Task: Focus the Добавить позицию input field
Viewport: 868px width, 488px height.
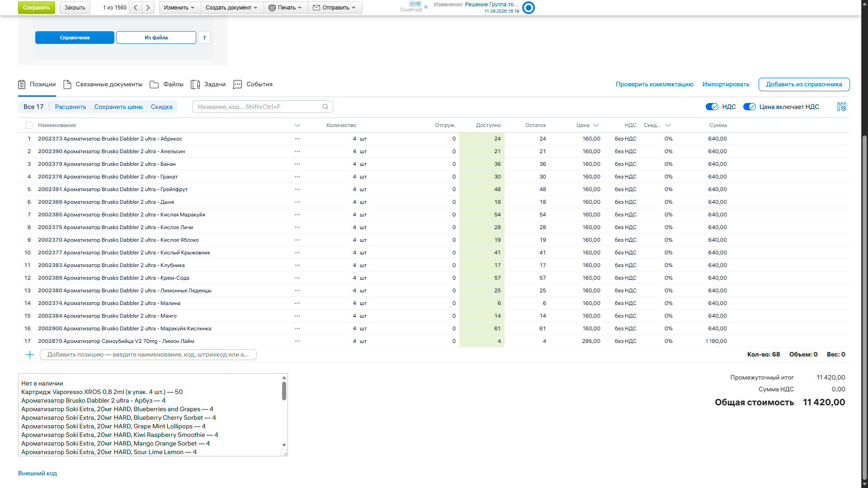Action: pyautogui.click(x=148, y=355)
